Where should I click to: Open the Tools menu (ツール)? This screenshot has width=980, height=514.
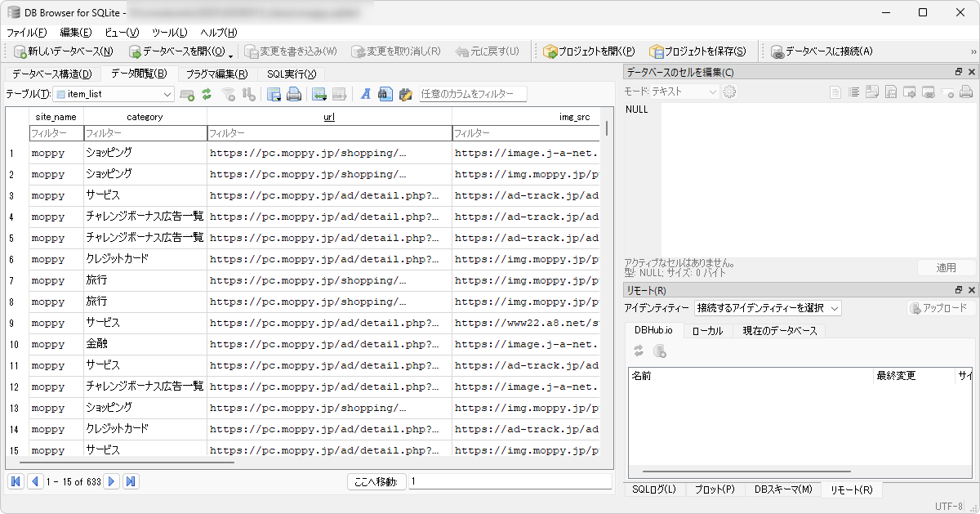[170, 33]
